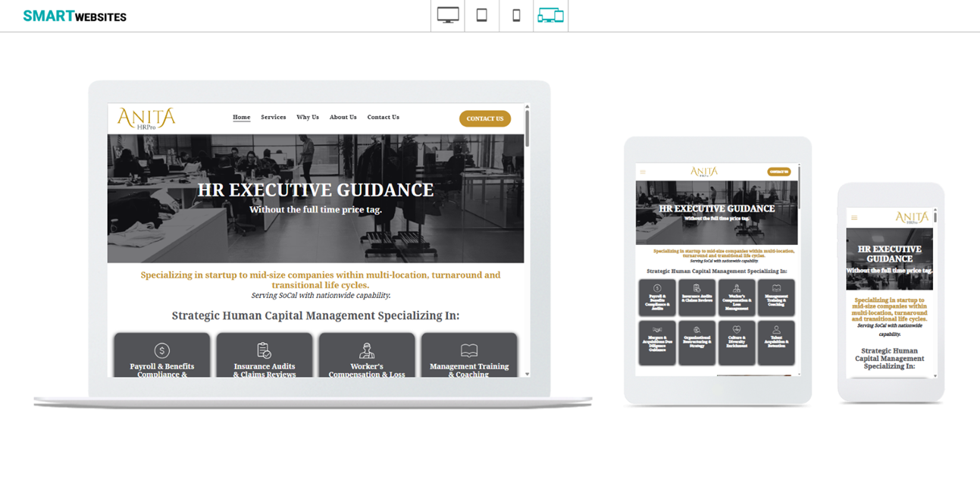Open Home in laptop preview navigation
The height and width of the screenshot is (477, 980).
pyautogui.click(x=242, y=118)
